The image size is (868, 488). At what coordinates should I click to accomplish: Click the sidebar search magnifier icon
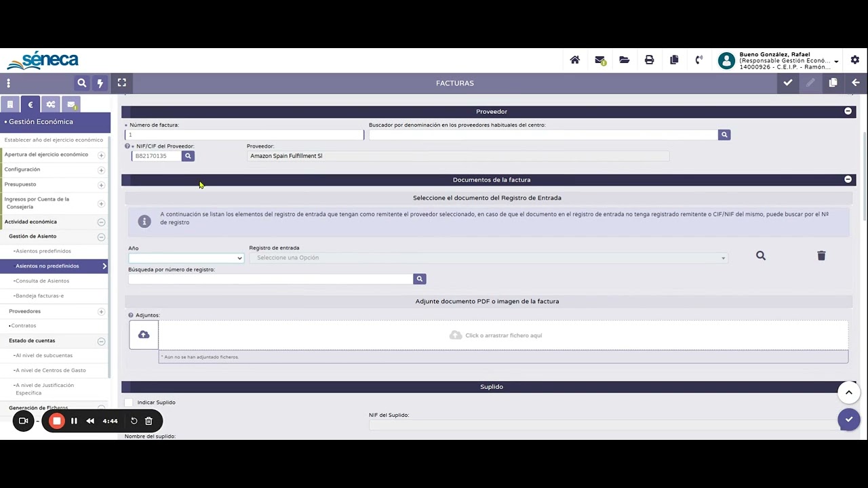[82, 83]
